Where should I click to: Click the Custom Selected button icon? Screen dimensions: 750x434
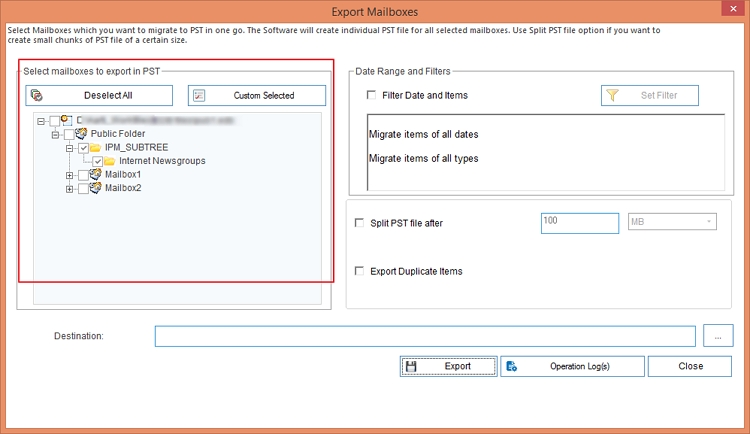(199, 96)
